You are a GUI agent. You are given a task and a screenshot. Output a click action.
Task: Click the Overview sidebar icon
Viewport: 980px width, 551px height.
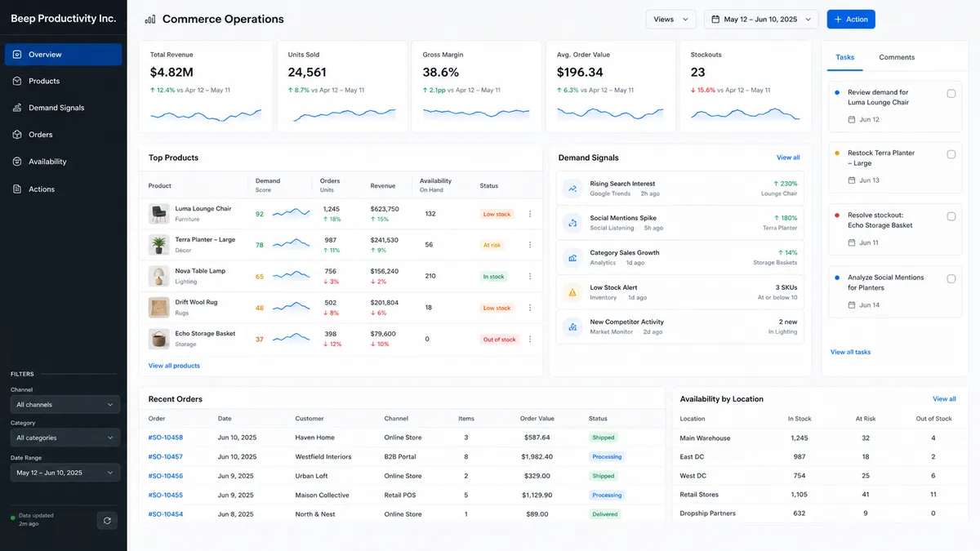[x=17, y=55]
